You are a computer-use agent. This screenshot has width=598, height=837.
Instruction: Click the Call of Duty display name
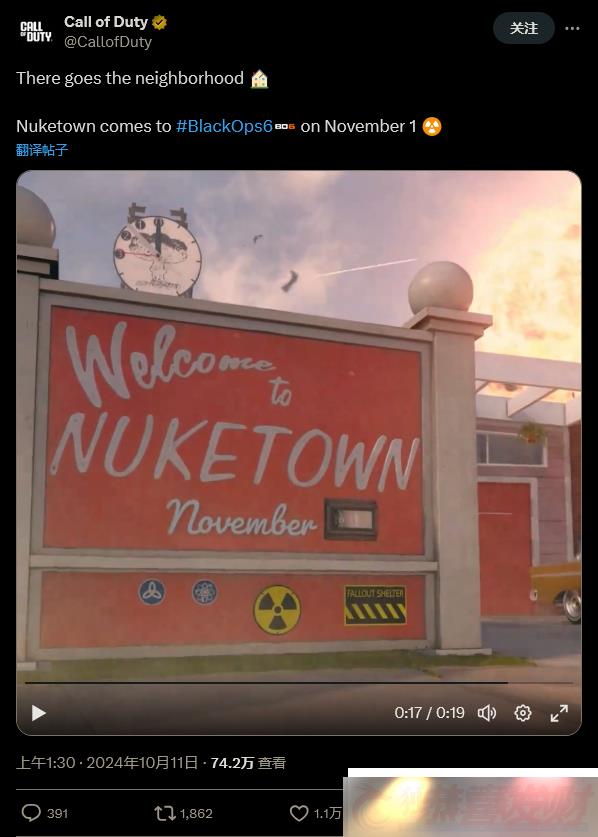pyautogui.click(x=106, y=22)
